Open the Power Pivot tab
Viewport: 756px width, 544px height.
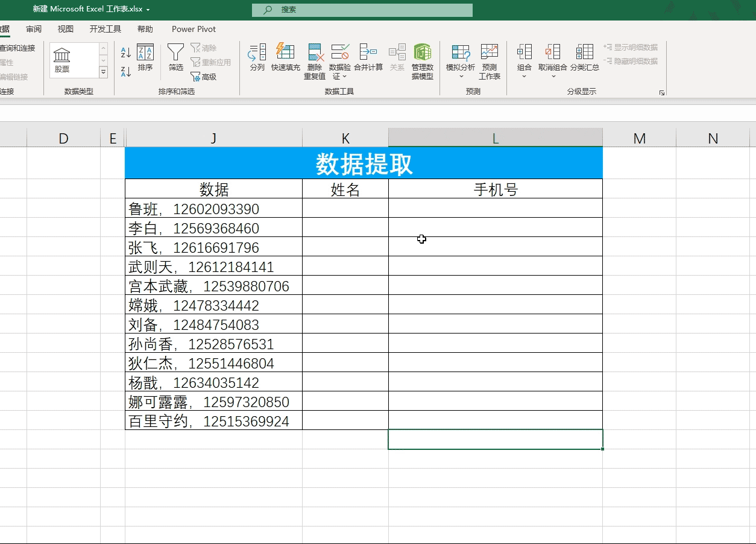tap(193, 28)
